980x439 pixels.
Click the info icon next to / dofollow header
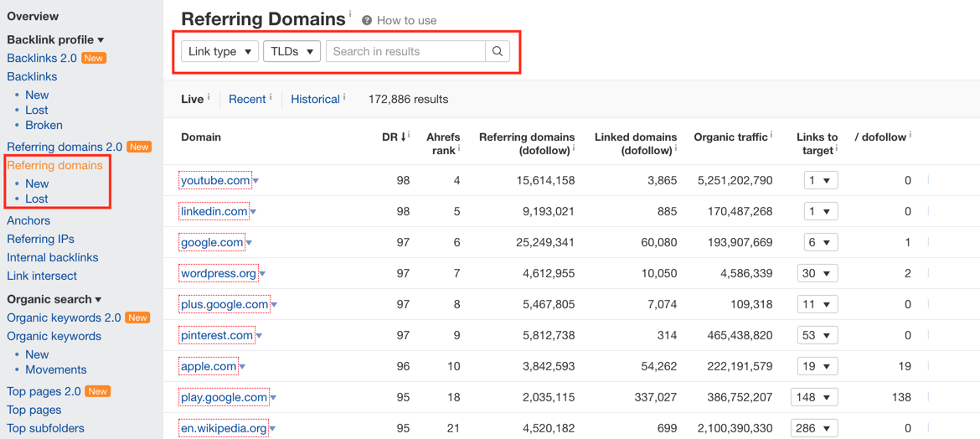click(x=910, y=134)
